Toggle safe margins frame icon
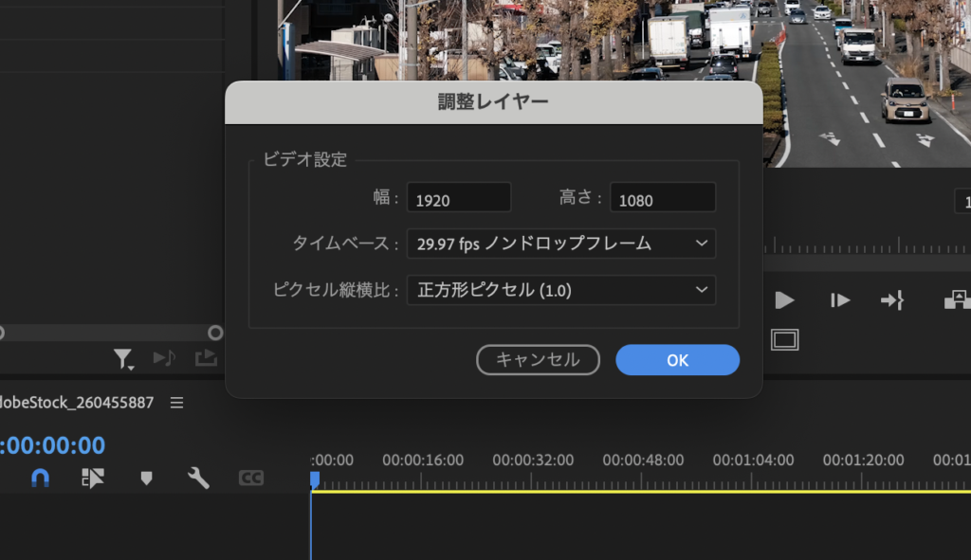 point(784,339)
